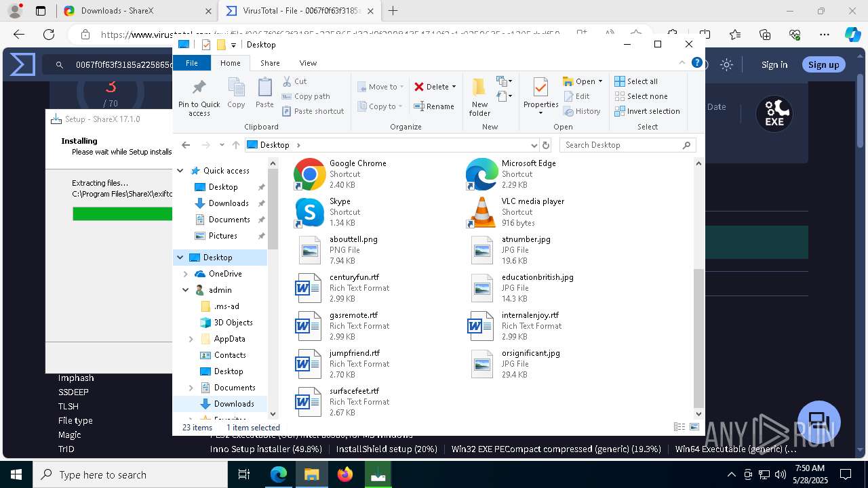Click Edit in Open group
The width and height of the screenshot is (868, 488).
pos(576,96)
